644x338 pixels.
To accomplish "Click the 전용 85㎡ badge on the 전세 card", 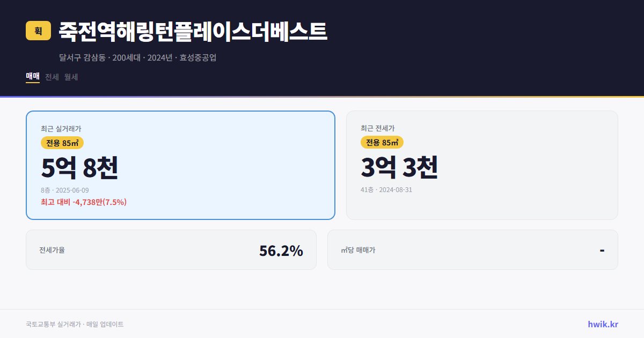I will click(x=382, y=143).
